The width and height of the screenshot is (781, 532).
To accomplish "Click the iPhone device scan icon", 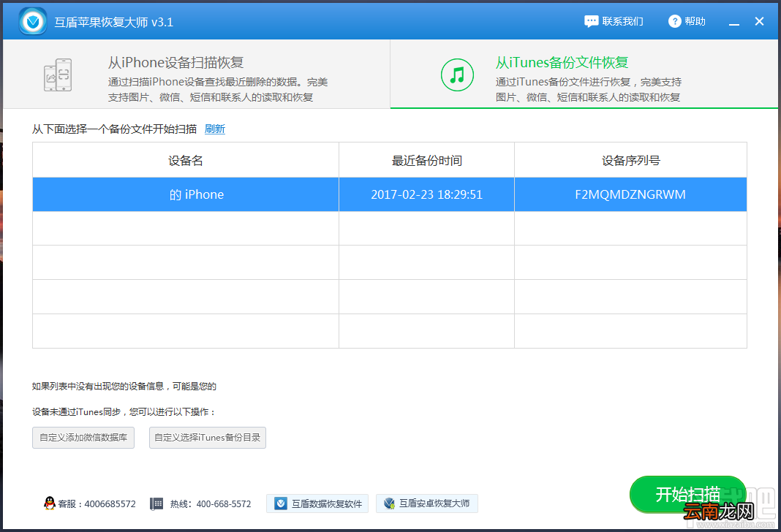I will (58, 75).
